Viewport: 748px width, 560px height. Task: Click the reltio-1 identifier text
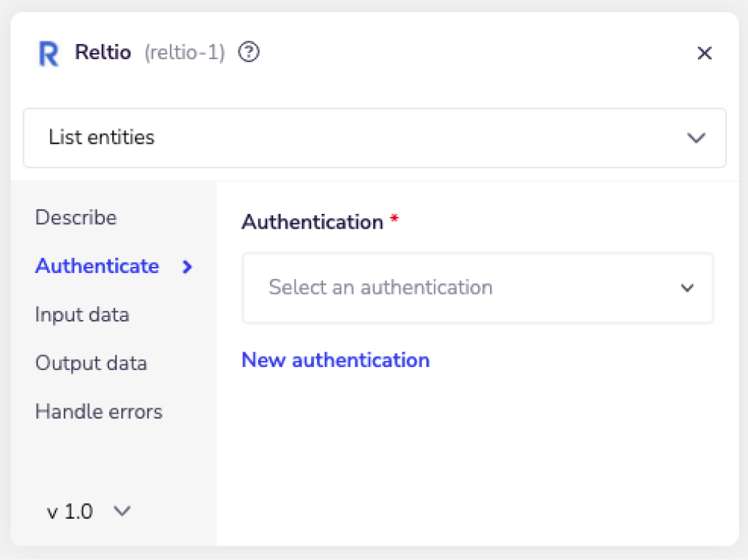click(184, 52)
